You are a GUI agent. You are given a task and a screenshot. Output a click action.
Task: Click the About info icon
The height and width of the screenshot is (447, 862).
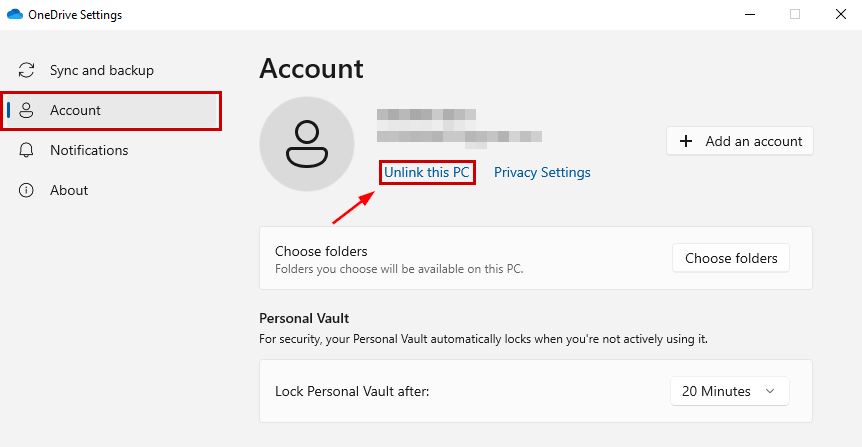click(x=27, y=191)
